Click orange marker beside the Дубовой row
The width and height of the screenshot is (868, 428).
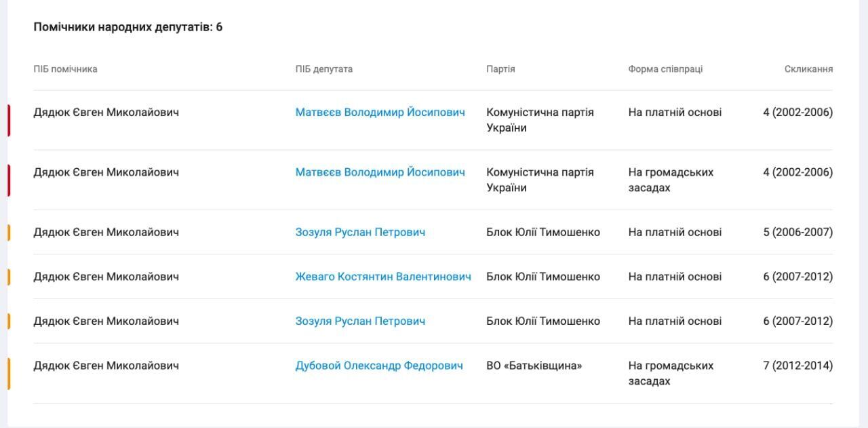9,374
